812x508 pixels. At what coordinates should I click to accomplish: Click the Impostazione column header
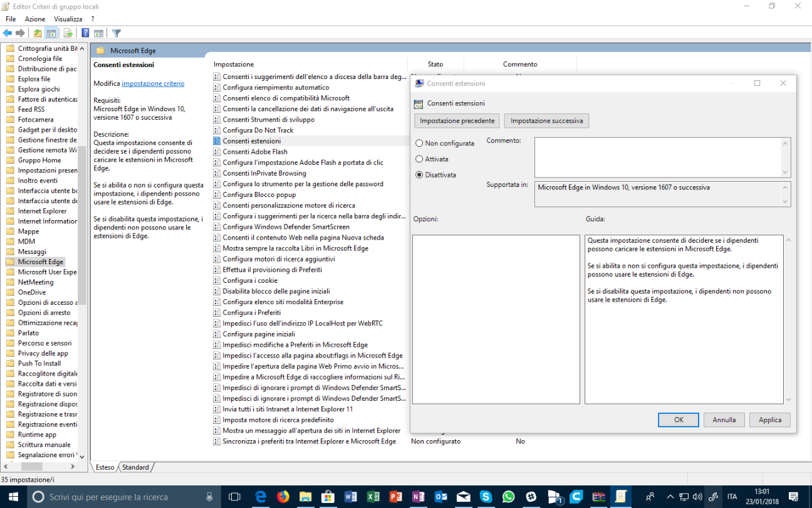click(x=310, y=64)
